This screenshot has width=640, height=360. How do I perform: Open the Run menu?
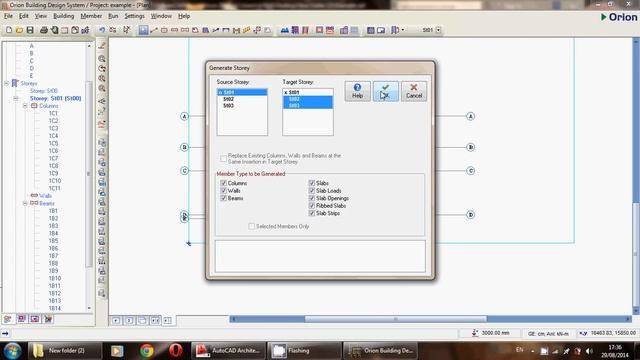coord(113,16)
